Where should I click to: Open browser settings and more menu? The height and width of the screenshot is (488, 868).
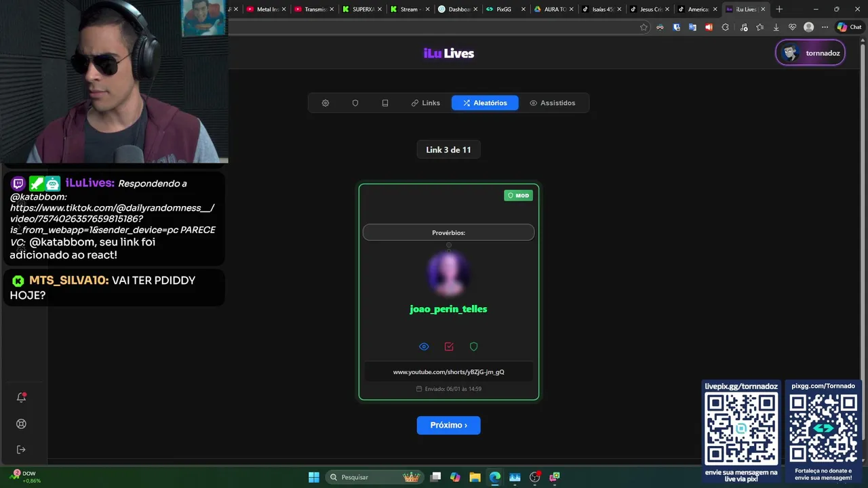(x=825, y=27)
